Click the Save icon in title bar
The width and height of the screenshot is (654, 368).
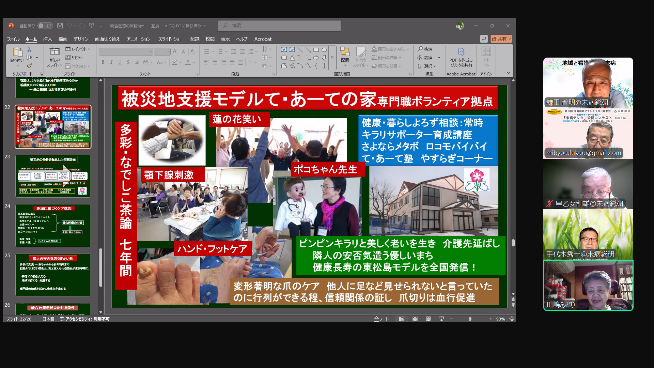[60, 26]
